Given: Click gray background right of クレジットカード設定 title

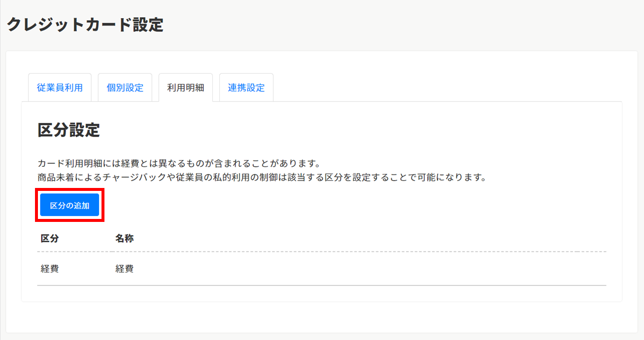Looking at the screenshot, I should coord(394,25).
